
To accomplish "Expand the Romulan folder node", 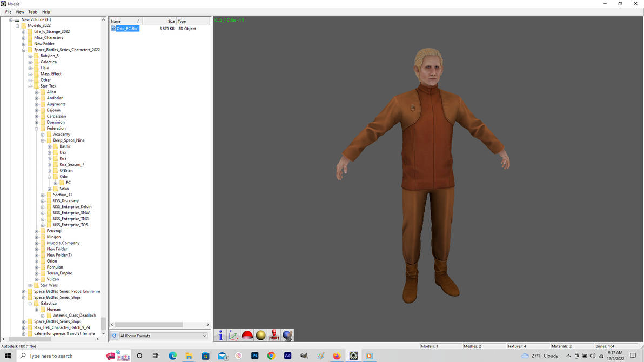I will click(x=37, y=267).
